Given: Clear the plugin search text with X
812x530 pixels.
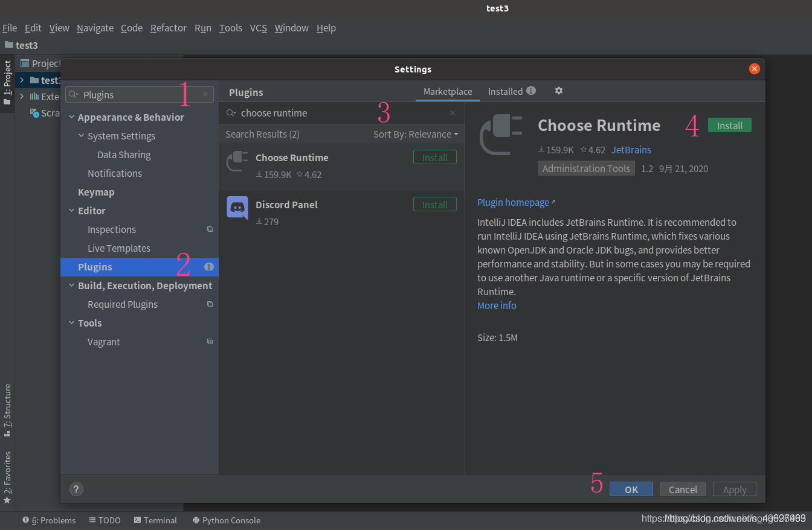Looking at the screenshot, I should [x=453, y=113].
